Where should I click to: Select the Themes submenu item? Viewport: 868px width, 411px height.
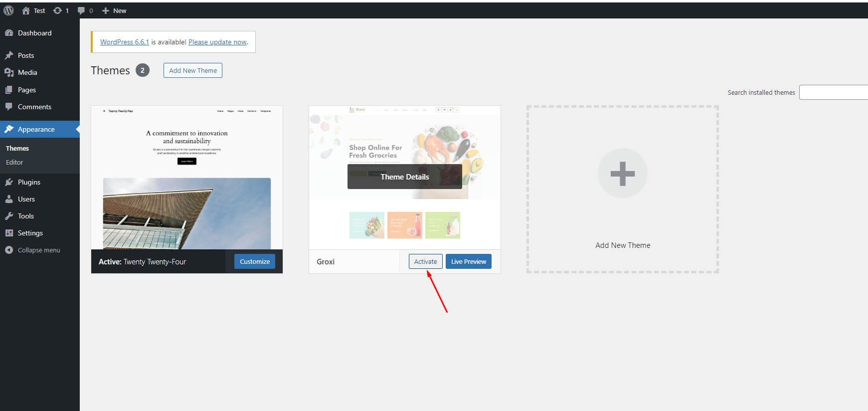tap(17, 148)
